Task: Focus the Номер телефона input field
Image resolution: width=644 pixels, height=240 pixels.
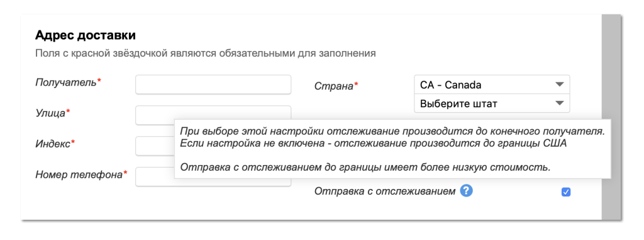Action: pyautogui.click(x=155, y=176)
